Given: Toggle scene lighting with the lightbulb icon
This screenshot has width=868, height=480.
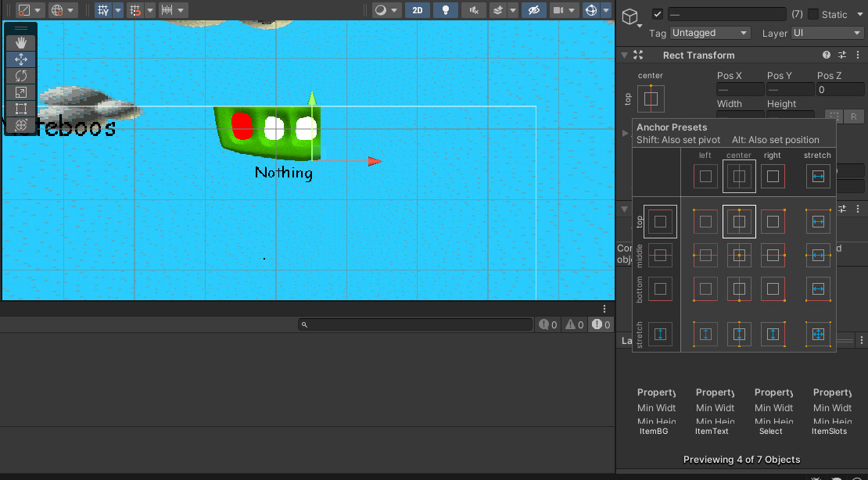Looking at the screenshot, I should click(446, 10).
